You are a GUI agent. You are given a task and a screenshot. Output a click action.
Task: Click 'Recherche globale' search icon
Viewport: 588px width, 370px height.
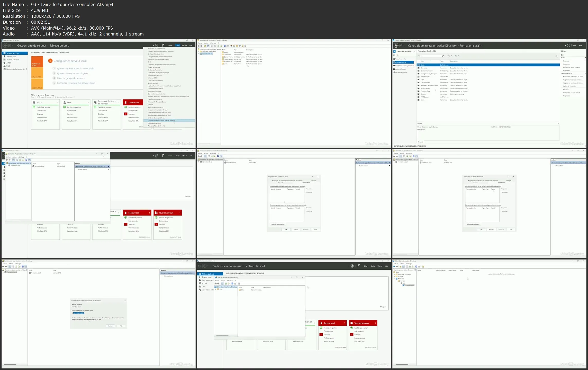point(394,73)
